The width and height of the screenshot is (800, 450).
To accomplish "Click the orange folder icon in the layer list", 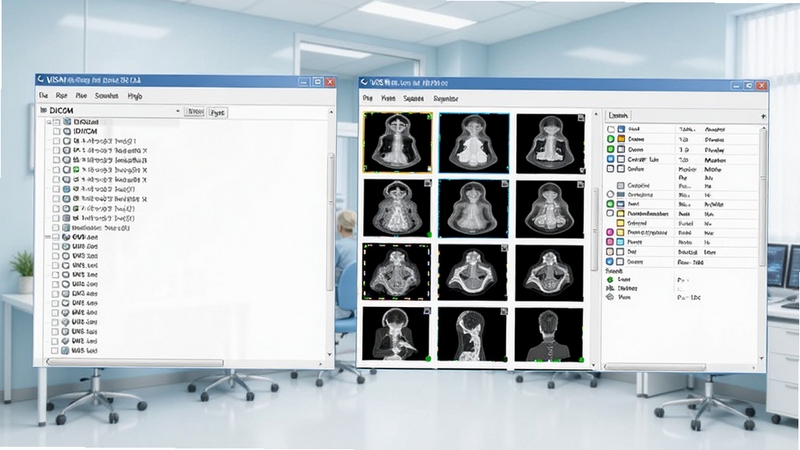I will click(x=621, y=139).
